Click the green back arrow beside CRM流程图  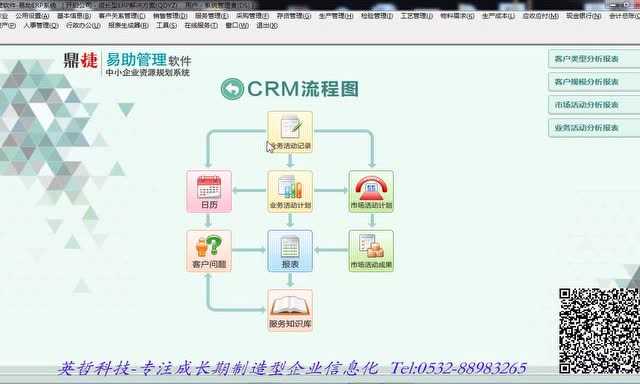point(232,89)
